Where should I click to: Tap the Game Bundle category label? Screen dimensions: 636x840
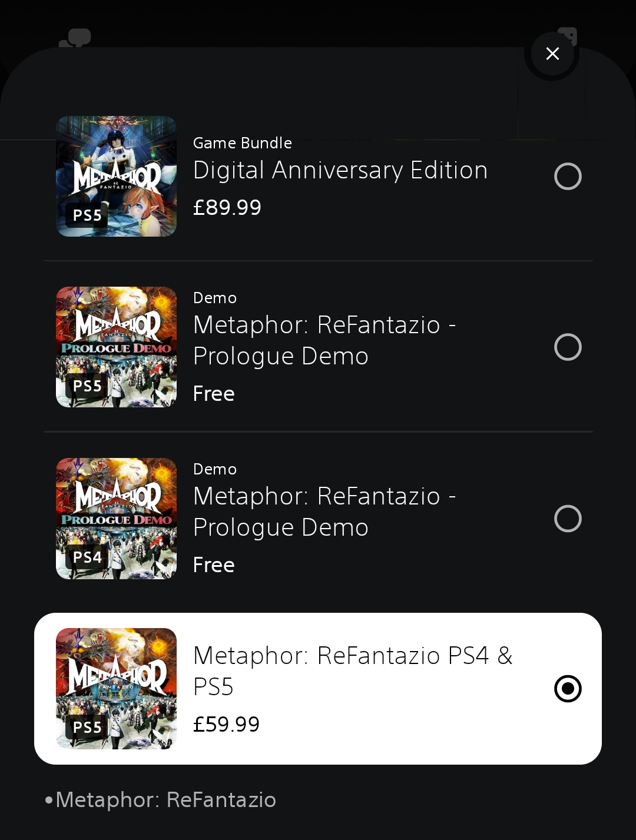coord(242,143)
